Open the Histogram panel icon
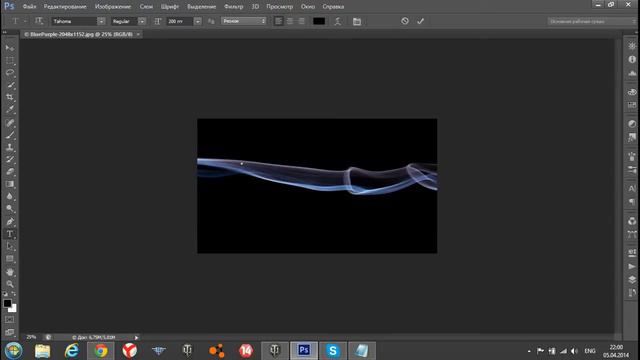Image resolution: width=640 pixels, height=360 pixels. (632, 73)
